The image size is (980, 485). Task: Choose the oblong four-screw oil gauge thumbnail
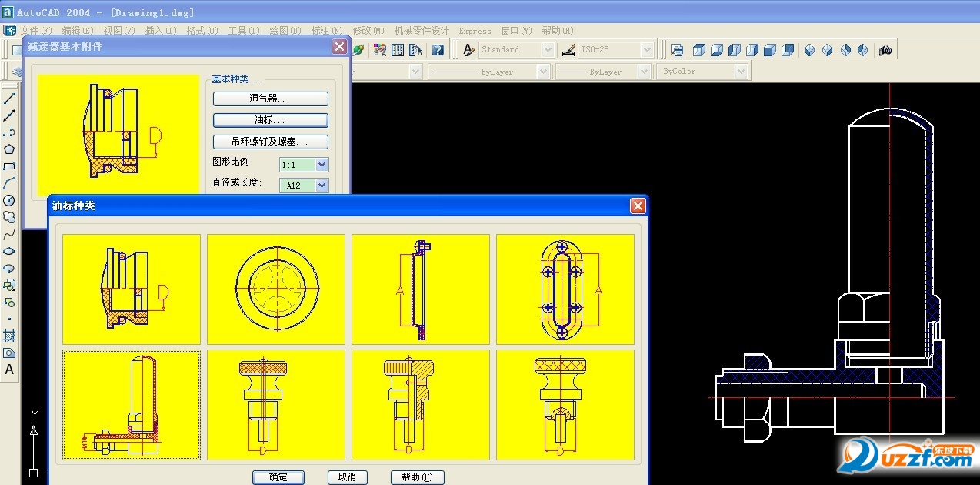tap(565, 289)
